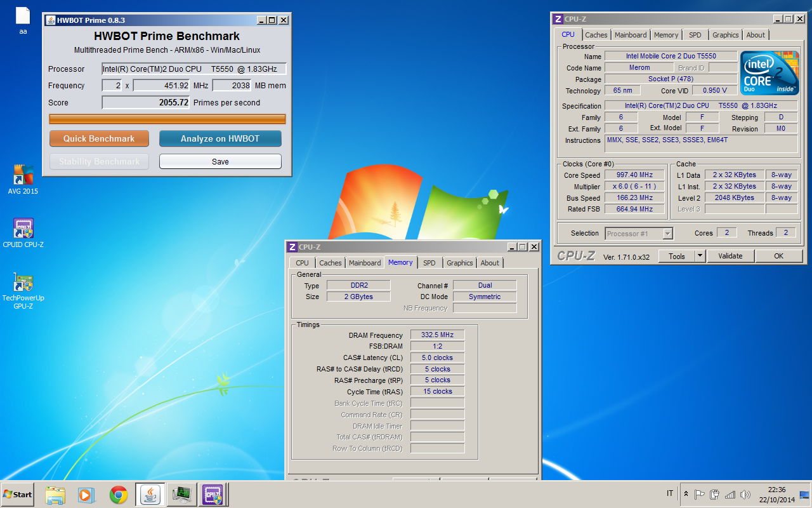
Task: Click the CAS# Latency value 5.0 clocks
Action: point(438,358)
